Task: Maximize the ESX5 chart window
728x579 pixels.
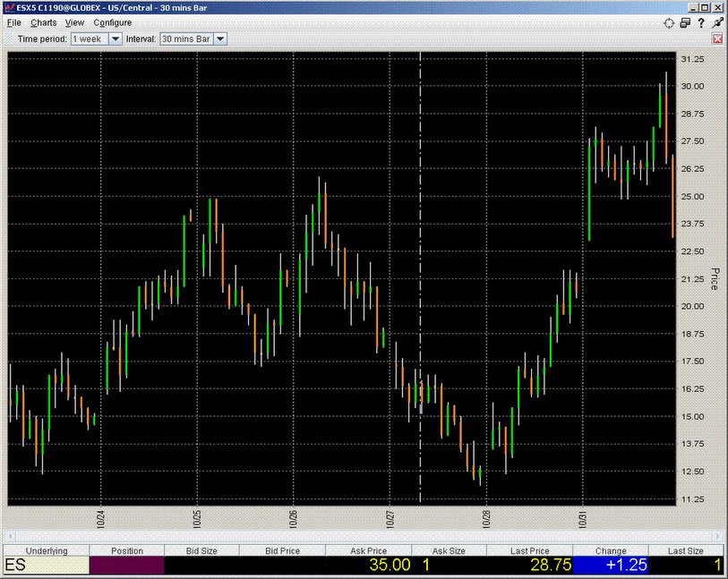Action: coord(706,8)
